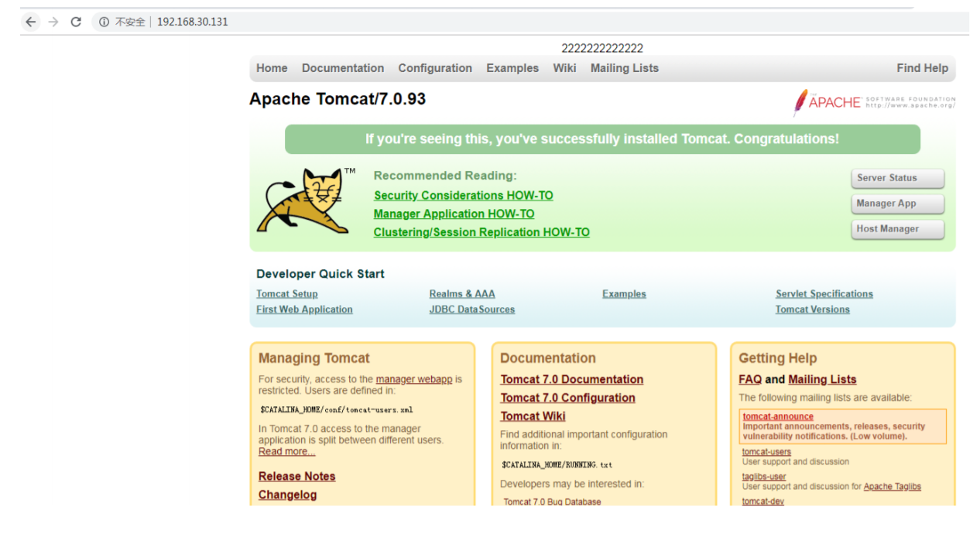Open the Home navigation item

tap(272, 68)
